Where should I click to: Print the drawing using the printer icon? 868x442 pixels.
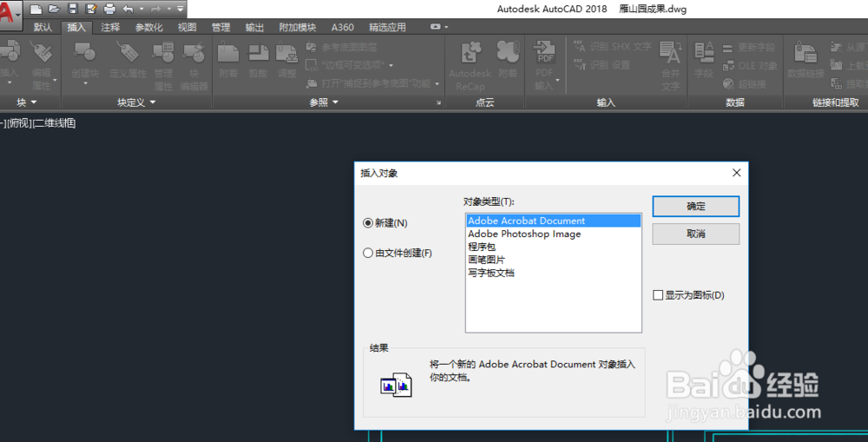[109, 9]
